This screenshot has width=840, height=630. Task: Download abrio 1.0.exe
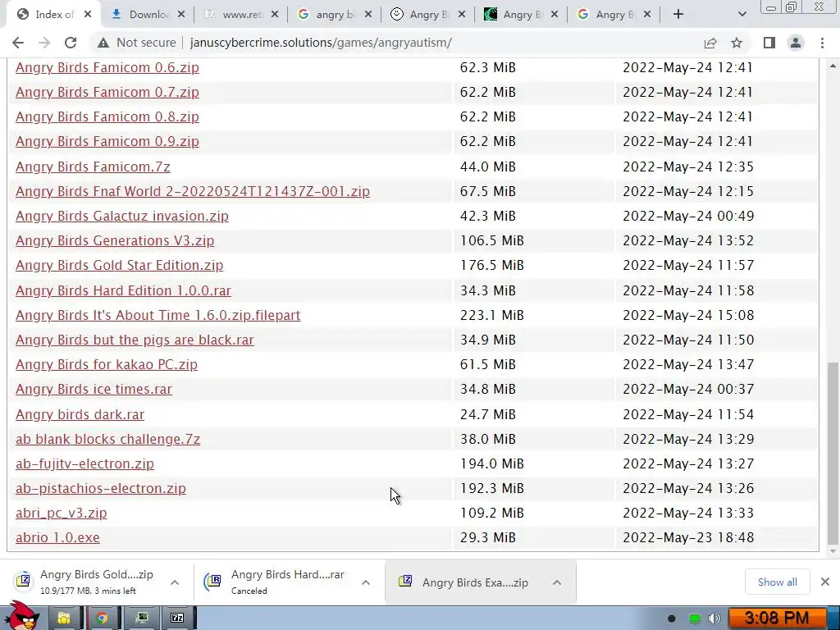[x=58, y=538]
